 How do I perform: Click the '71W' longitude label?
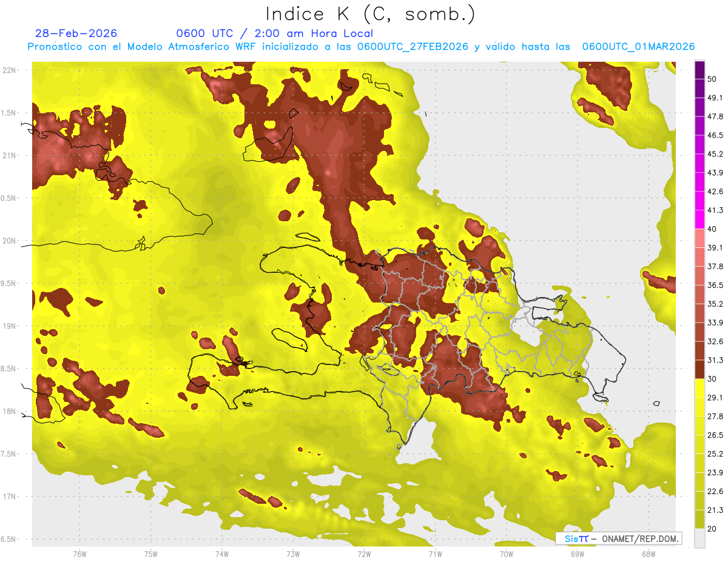(435, 554)
